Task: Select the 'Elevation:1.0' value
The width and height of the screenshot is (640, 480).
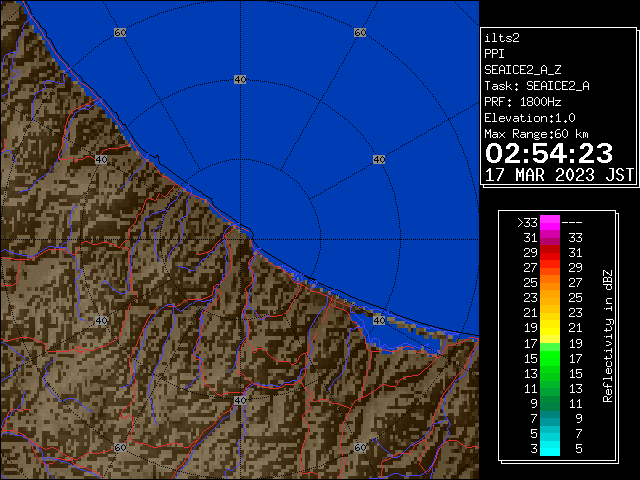Action: pyautogui.click(x=530, y=118)
